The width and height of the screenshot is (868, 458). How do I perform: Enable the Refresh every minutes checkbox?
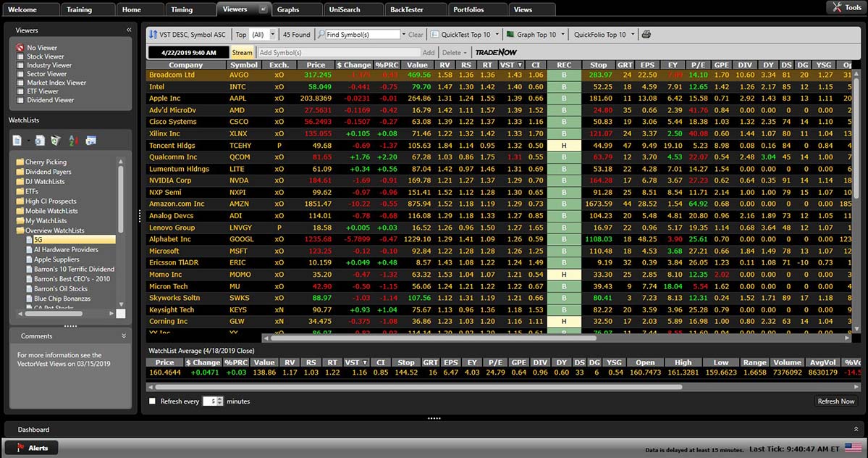coord(152,401)
